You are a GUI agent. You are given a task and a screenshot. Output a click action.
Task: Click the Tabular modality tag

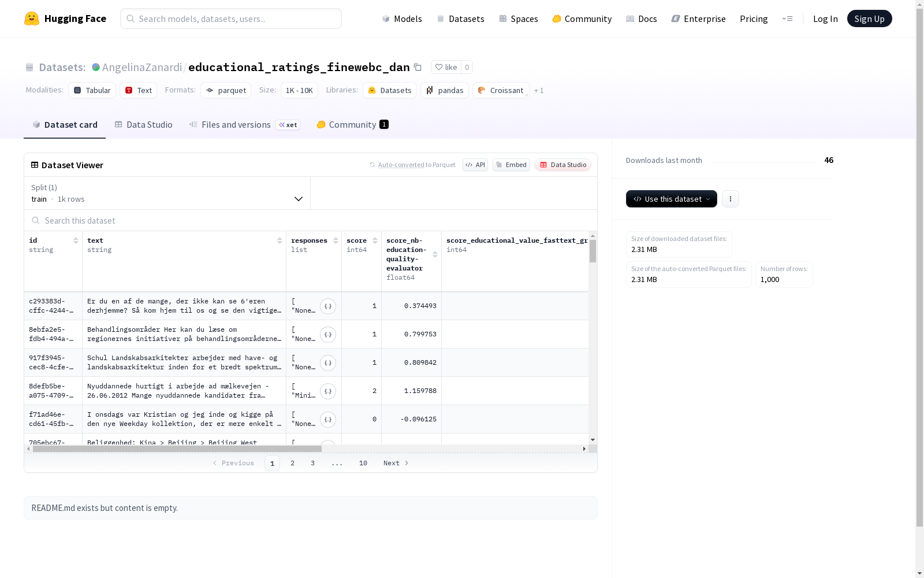pyautogui.click(x=92, y=90)
